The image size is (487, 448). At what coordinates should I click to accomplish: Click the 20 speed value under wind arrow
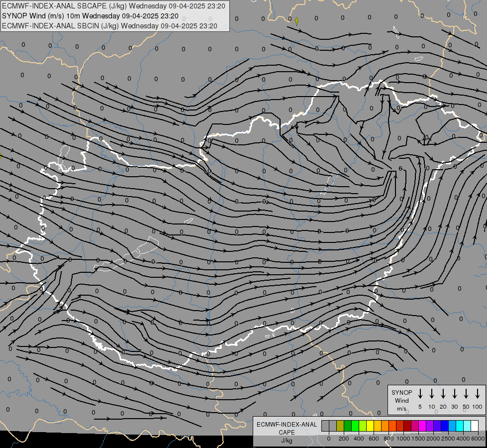pyautogui.click(x=443, y=407)
